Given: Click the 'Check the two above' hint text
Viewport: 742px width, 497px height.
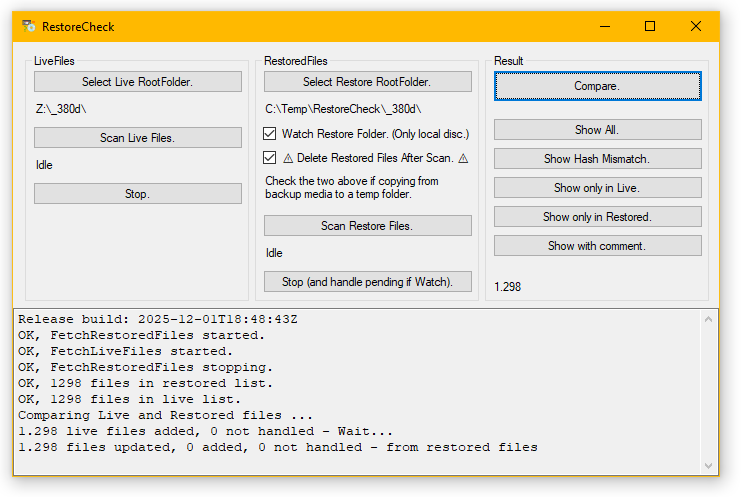Looking at the screenshot, I should click(x=352, y=187).
